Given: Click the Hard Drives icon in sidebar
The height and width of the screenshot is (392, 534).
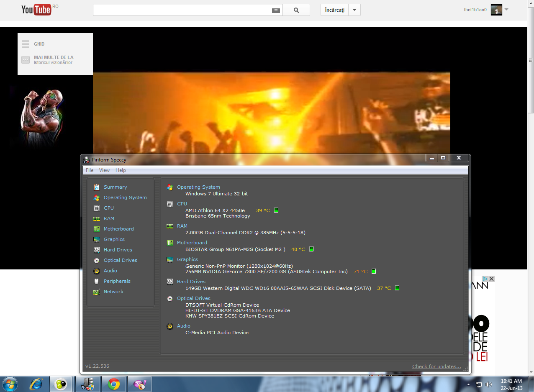Looking at the screenshot, I should click(97, 250).
